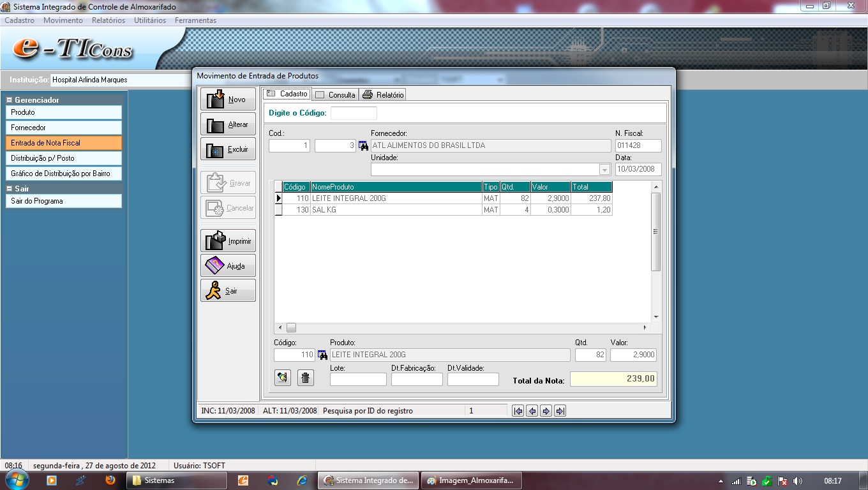
Task: Click the Imprimir button
Action: (228, 241)
